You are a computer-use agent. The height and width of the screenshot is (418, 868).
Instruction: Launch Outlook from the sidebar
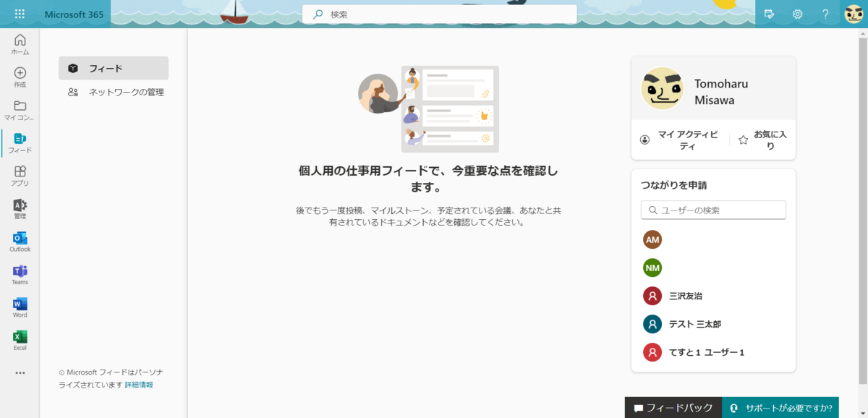20,242
